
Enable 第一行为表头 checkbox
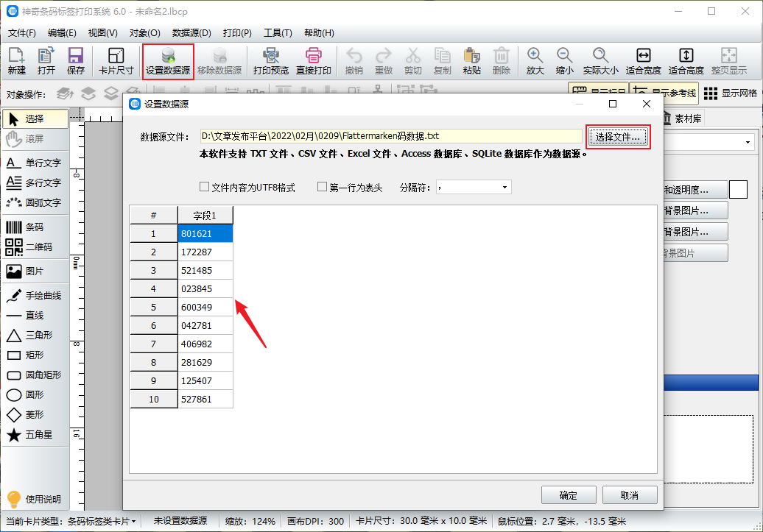[322, 187]
